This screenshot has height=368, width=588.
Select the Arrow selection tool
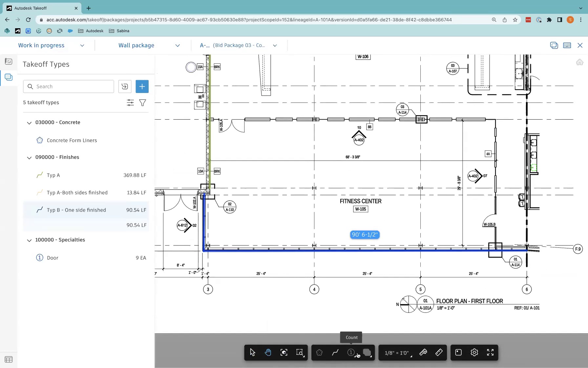[x=252, y=352]
